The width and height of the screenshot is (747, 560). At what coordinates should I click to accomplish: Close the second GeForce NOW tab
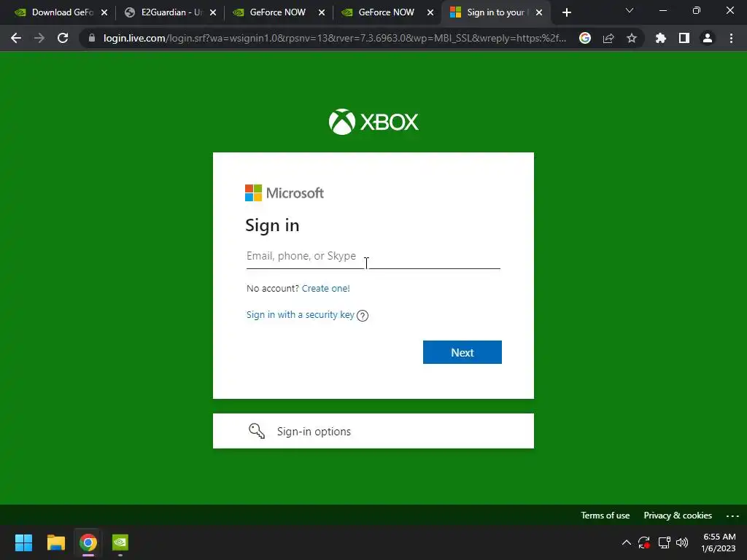pos(430,12)
